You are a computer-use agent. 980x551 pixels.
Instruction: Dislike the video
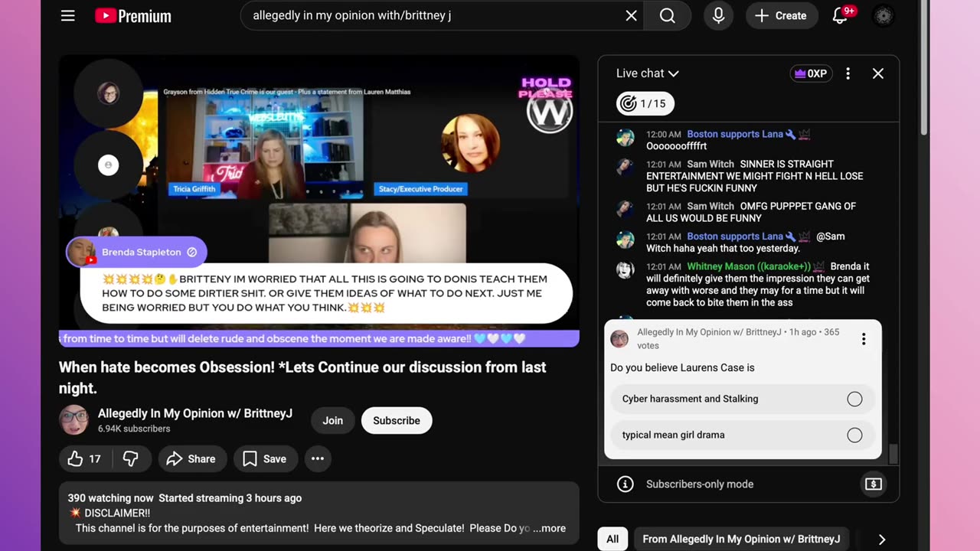point(131,458)
